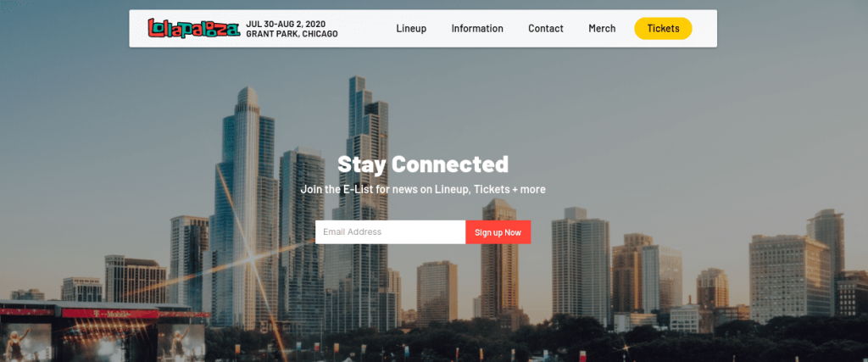Select the JUL 30-AUG 2, 2020 date text
The width and height of the screenshot is (868, 362).
(x=286, y=24)
